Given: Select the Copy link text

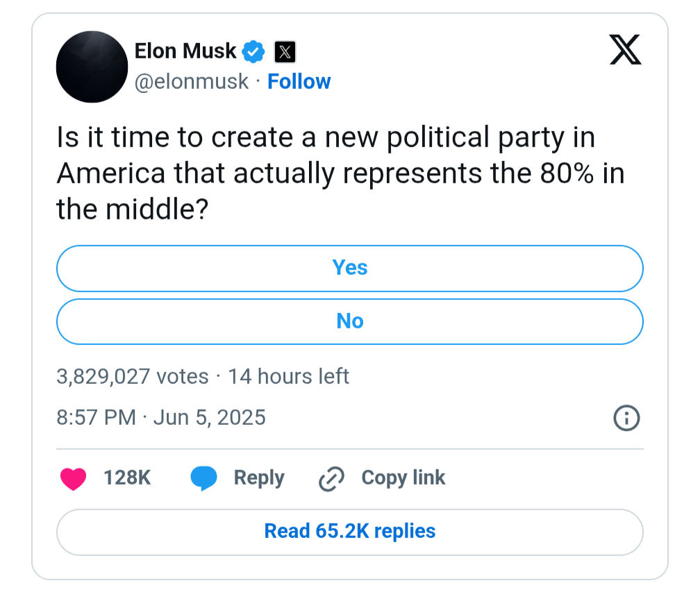Looking at the screenshot, I should tap(403, 478).
